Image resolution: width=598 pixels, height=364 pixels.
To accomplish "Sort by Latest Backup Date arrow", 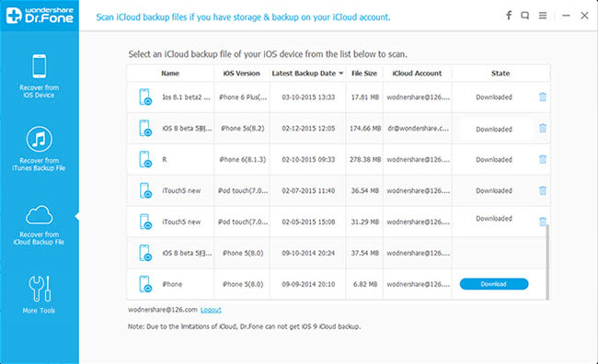I will click(x=340, y=74).
